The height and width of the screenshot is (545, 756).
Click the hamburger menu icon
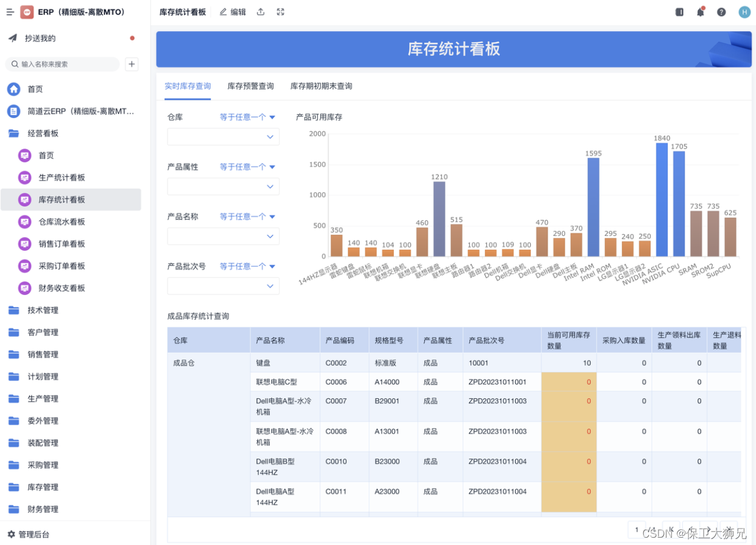click(10, 12)
